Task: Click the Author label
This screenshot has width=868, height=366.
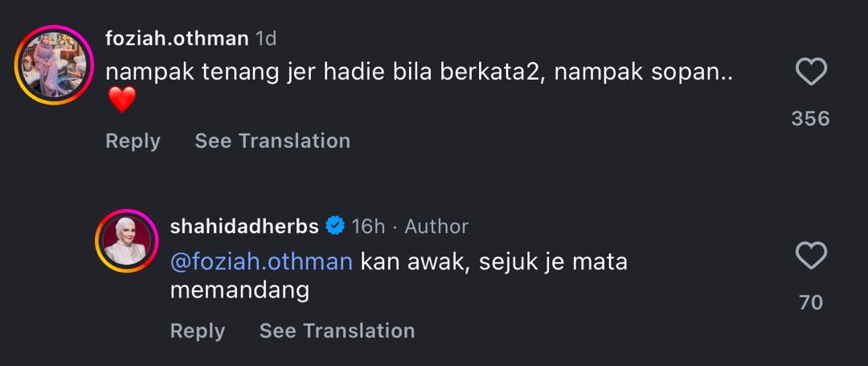Action: click(x=436, y=227)
